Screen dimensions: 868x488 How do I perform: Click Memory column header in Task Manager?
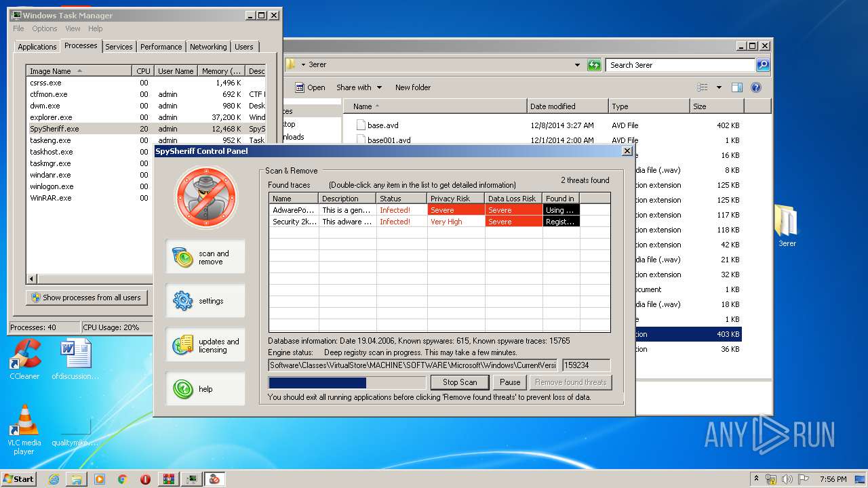[222, 71]
